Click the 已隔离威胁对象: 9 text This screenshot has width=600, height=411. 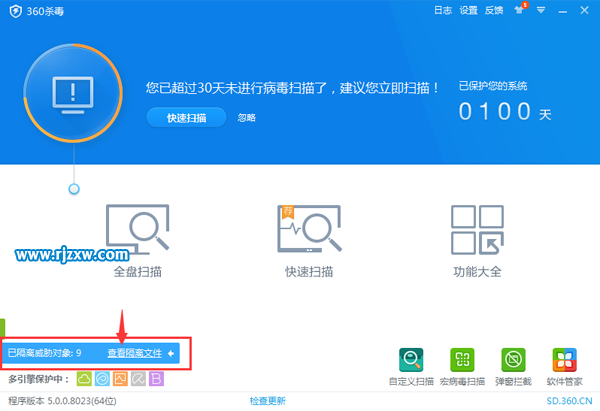coord(44,353)
